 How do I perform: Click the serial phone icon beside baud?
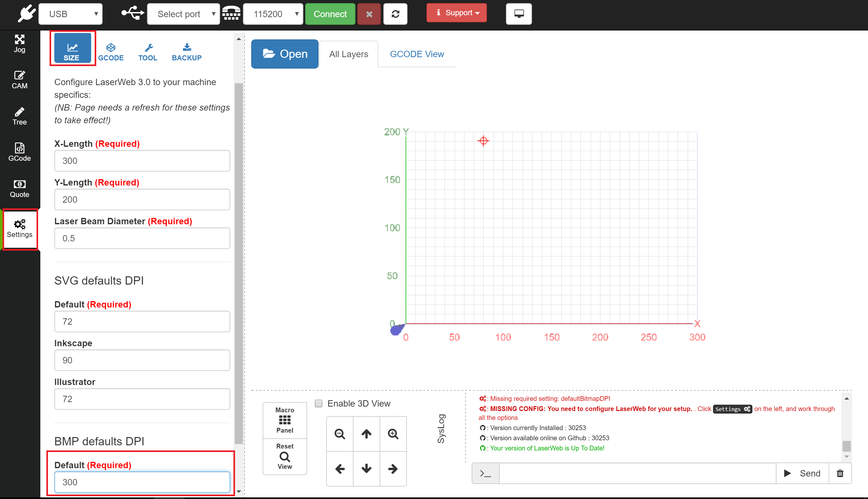231,13
